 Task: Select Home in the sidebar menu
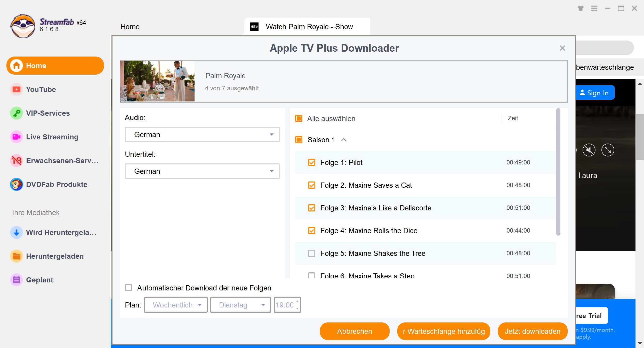(x=55, y=66)
